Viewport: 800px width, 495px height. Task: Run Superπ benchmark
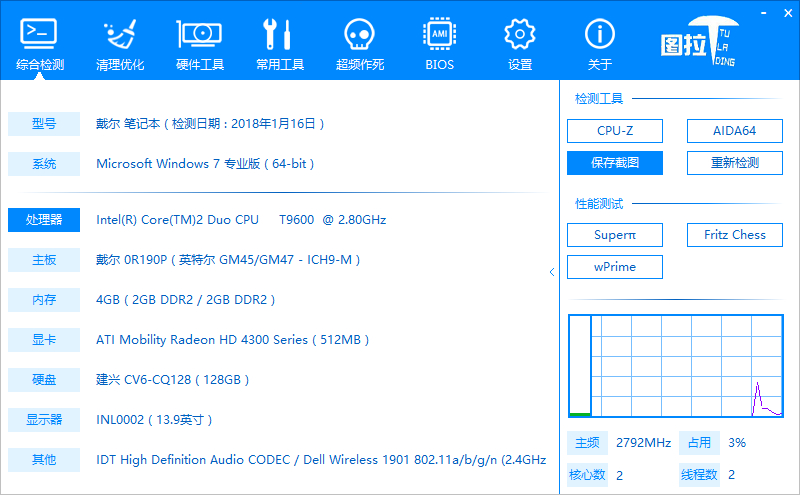click(615, 235)
